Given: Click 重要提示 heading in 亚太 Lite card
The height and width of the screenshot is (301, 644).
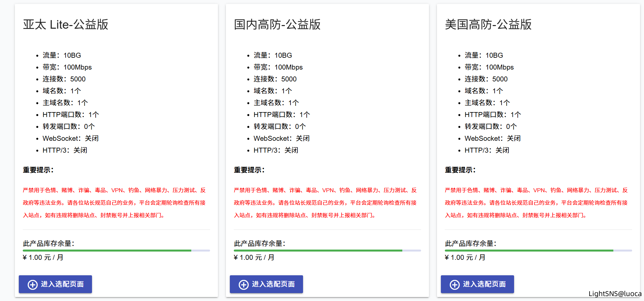Looking at the screenshot, I should 38,170.
